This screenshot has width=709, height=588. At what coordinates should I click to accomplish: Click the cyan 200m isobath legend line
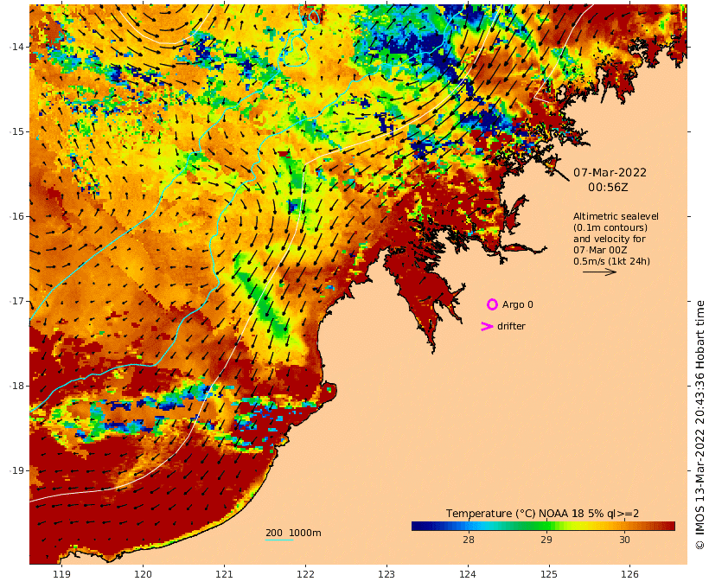coord(279,540)
